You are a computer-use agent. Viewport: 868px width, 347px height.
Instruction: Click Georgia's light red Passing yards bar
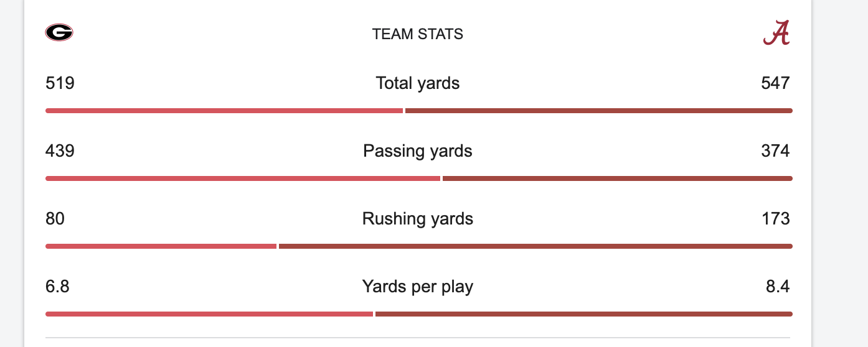point(243,178)
